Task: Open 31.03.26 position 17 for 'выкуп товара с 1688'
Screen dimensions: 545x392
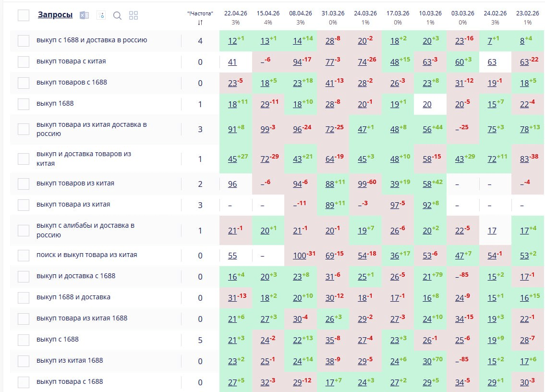Action: [329, 382]
